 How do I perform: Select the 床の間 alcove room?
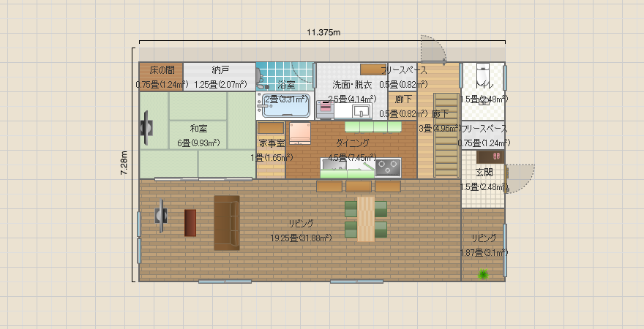[x=161, y=76]
